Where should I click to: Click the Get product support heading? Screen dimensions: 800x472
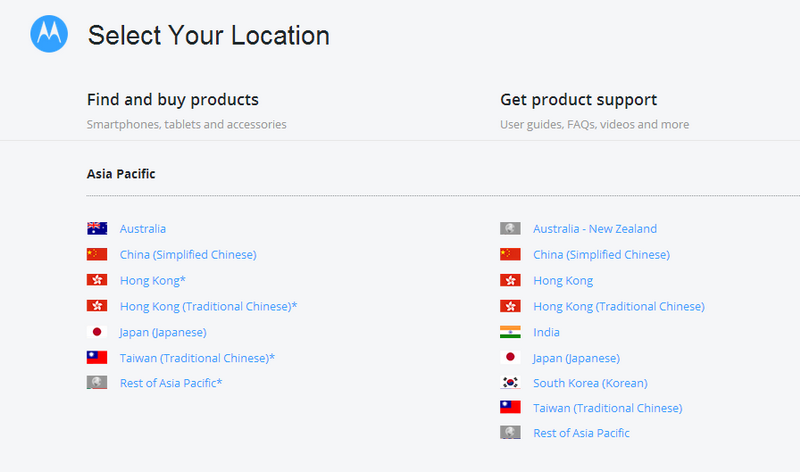pyautogui.click(x=579, y=100)
